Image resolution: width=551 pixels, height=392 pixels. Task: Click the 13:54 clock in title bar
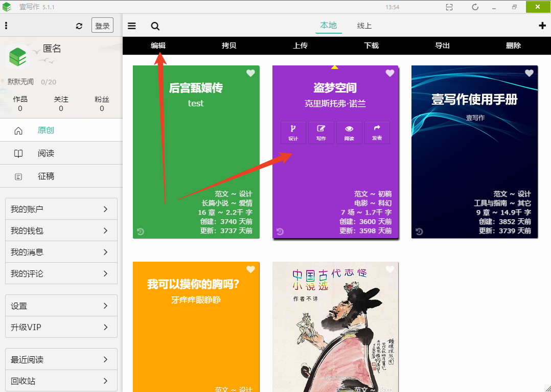pyautogui.click(x=392, y=7)
